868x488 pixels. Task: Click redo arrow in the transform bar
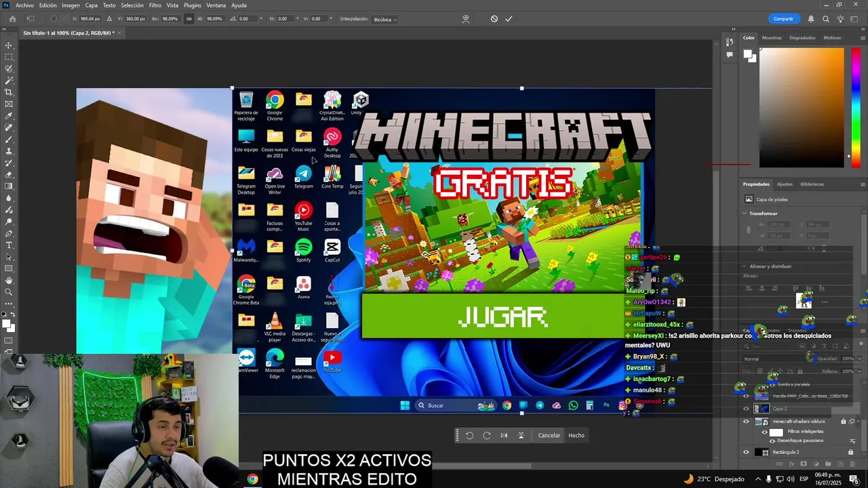point(486,435)
